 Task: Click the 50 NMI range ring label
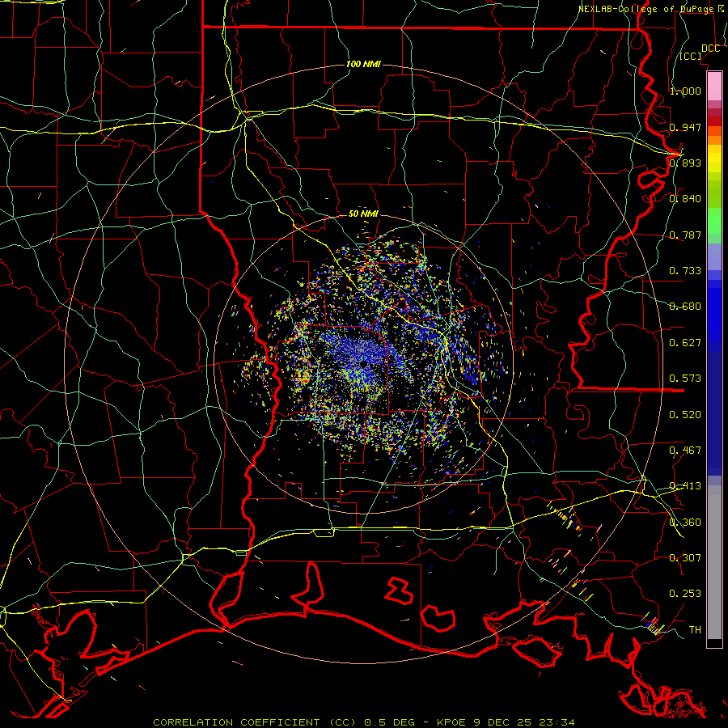363,214
